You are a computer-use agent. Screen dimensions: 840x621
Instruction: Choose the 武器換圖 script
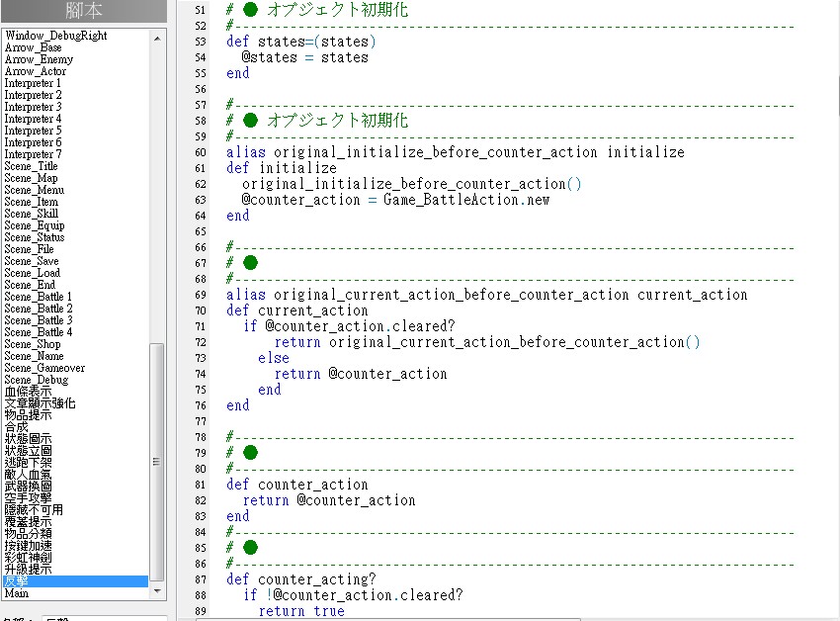pyautogui.click(x=29, y=486)
